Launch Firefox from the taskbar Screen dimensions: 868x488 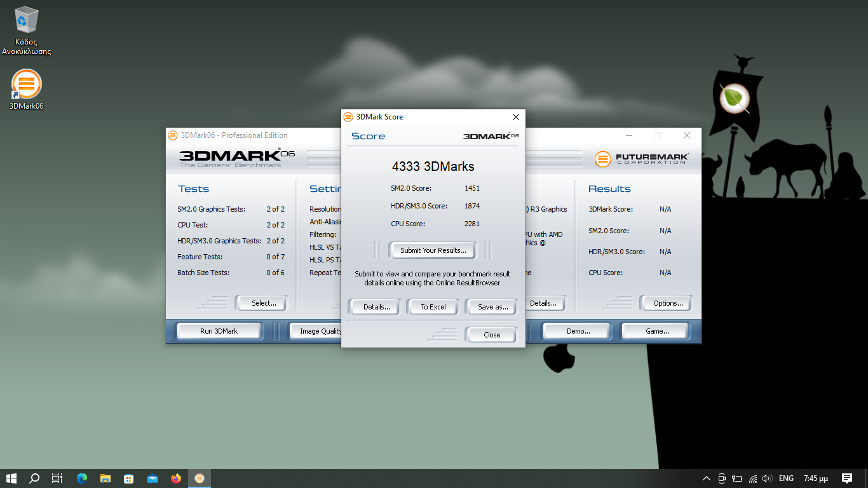click(x=176, y=478)
